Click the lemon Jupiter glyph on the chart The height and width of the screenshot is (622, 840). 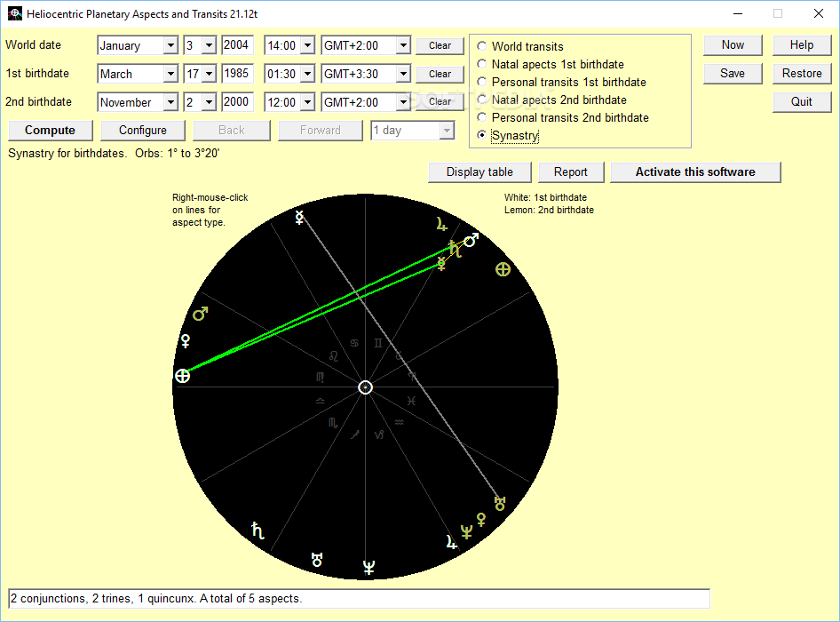pos(441,224)
